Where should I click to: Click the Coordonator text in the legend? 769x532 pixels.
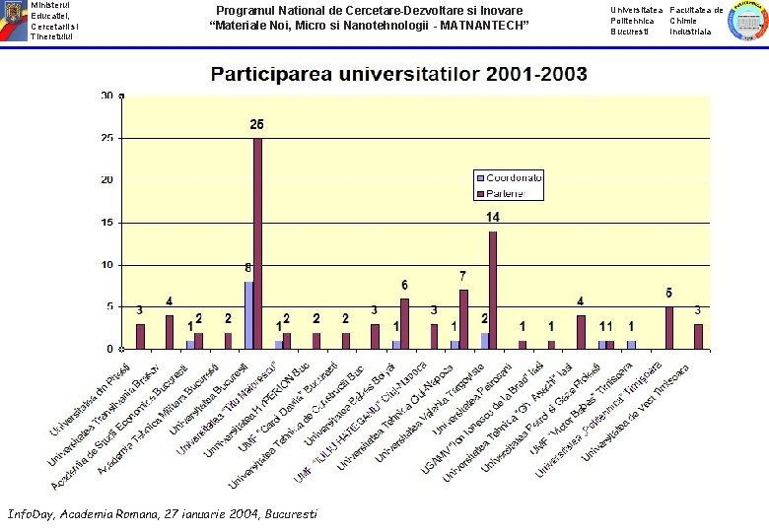pos(514,177)
